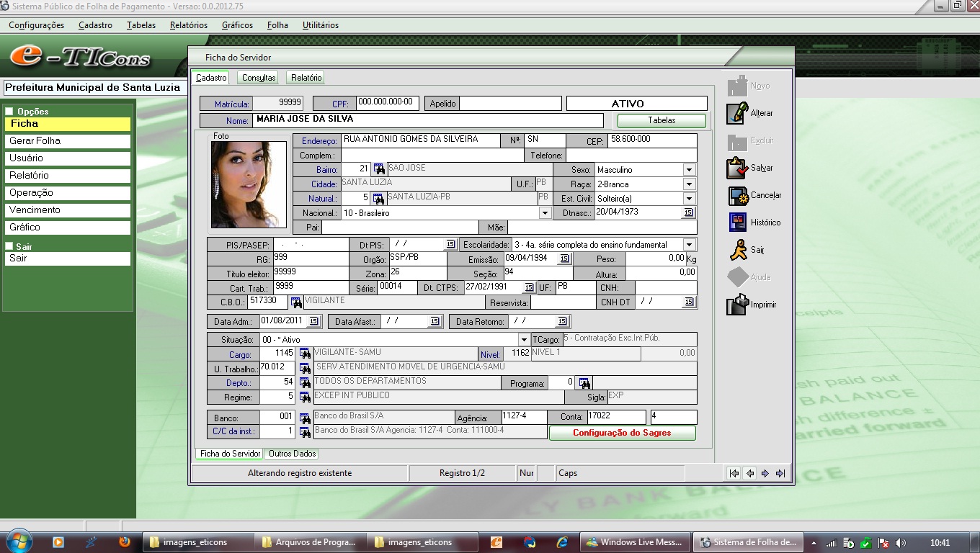Click the Sair running man icon
This screenshot has width=980, height=553.
point(737,250)
